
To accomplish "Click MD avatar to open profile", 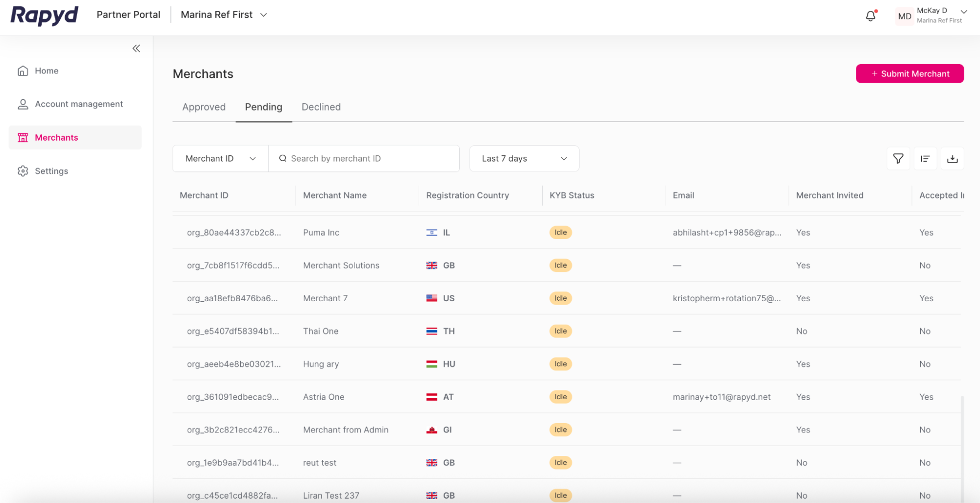I will coord(904,16).
